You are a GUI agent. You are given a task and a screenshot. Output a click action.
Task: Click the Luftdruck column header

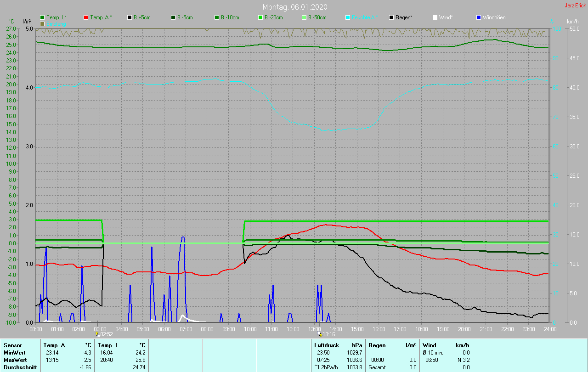click(327, 345)
